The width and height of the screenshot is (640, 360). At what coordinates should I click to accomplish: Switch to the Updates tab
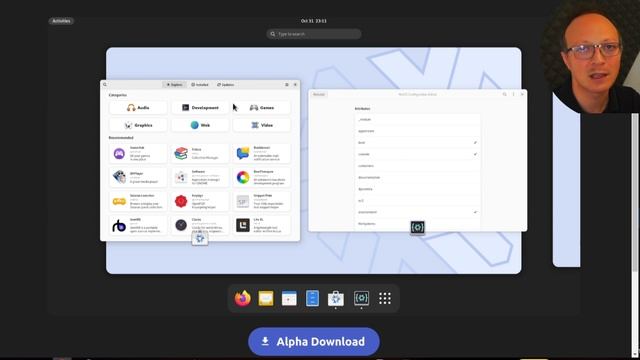pos(226,84)
